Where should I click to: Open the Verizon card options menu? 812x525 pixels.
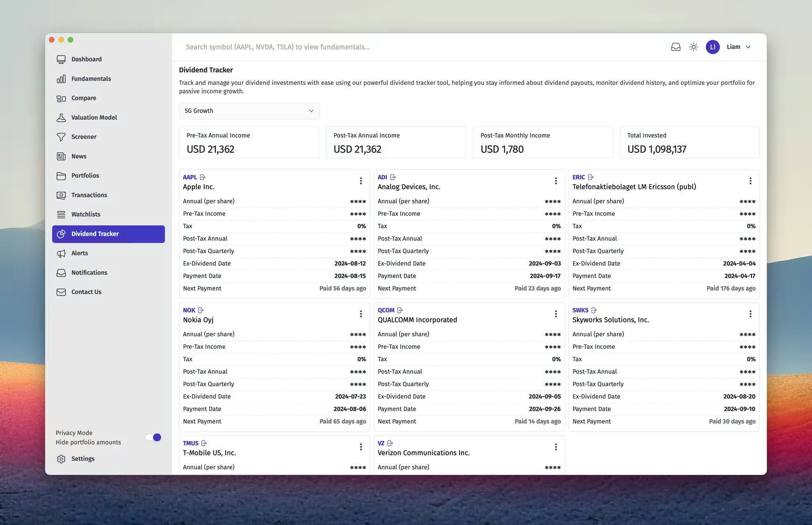[556, 447]
